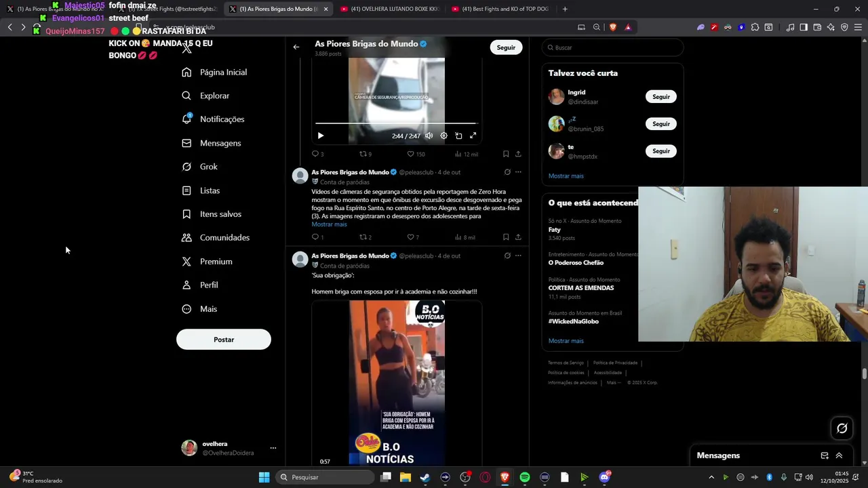Viewport: 868px width, 488px height.
Task: Show hidden system tray icons
Action: tap(711, 477)
